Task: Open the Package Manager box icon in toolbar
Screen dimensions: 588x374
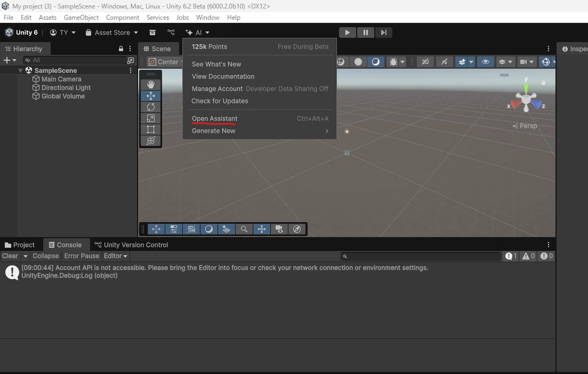Action: click(x=152, y=32)
